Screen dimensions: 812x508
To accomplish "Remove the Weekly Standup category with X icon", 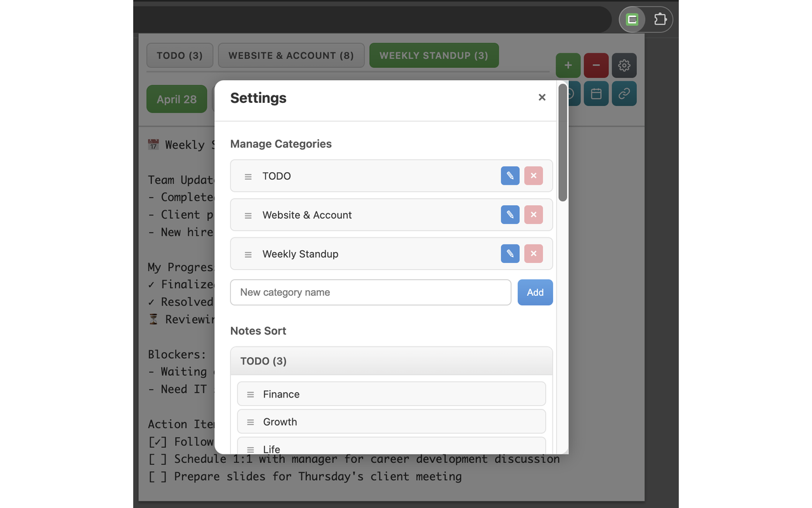I will pos(534,253).
